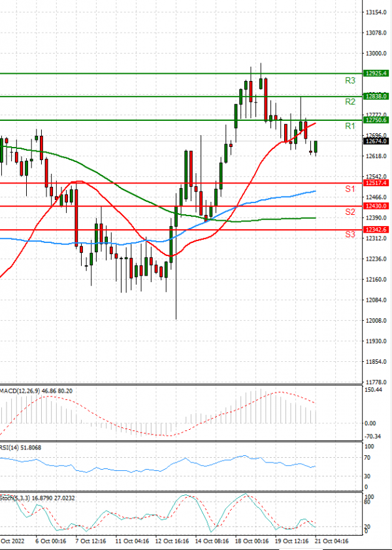The image size is (392, 550).
Task: Click the current price label 12674.0
Action: coord(376,141)
